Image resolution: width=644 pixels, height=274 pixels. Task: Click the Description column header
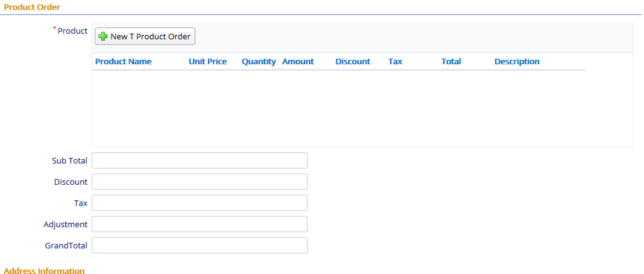click(x=517, y=62)
